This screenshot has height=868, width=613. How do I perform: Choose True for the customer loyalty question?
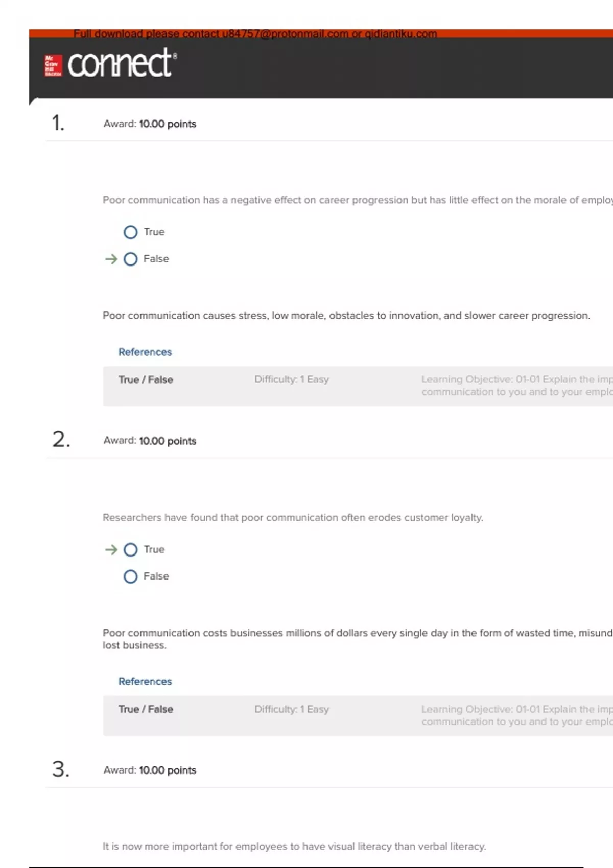pos(131,550)
